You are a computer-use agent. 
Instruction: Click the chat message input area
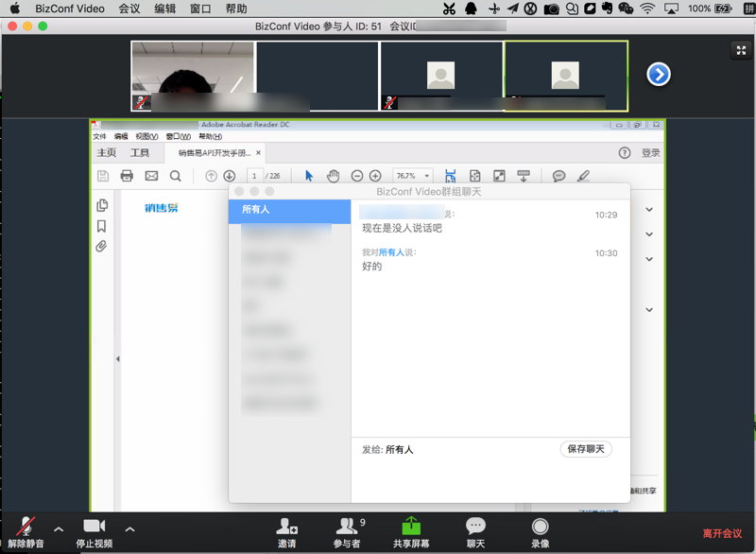490,479
